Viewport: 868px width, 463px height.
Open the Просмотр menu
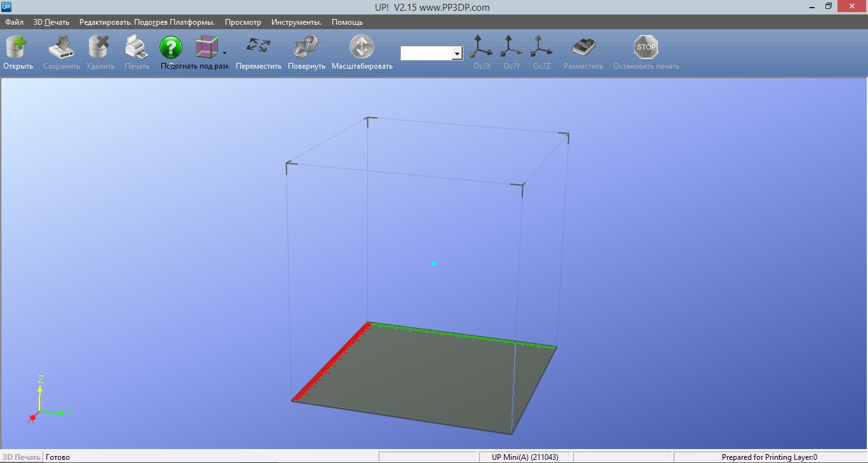coord(243,22)
